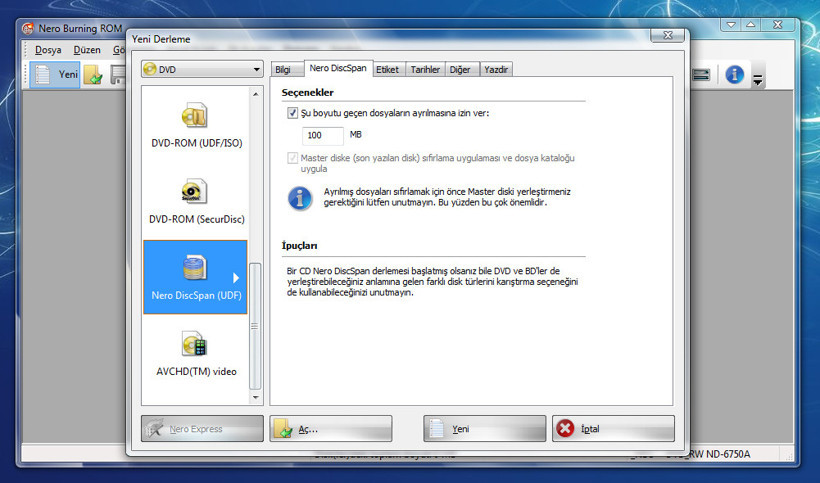Click the Aç... button

coord(331,429)
